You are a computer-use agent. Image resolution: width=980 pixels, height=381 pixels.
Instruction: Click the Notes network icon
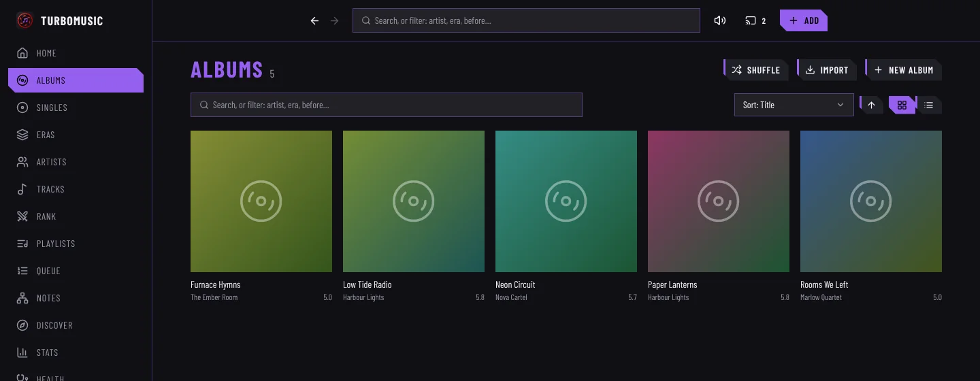(x=22, y=298)
